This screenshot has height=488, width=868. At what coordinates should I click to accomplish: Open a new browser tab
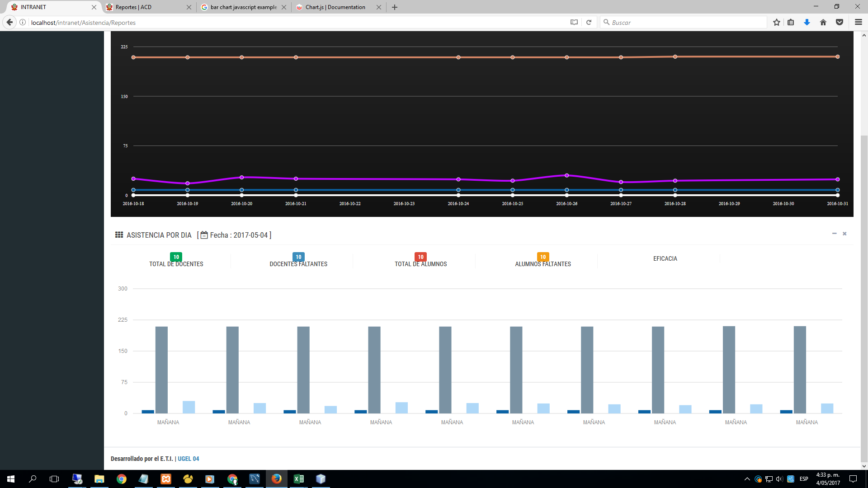395,7
